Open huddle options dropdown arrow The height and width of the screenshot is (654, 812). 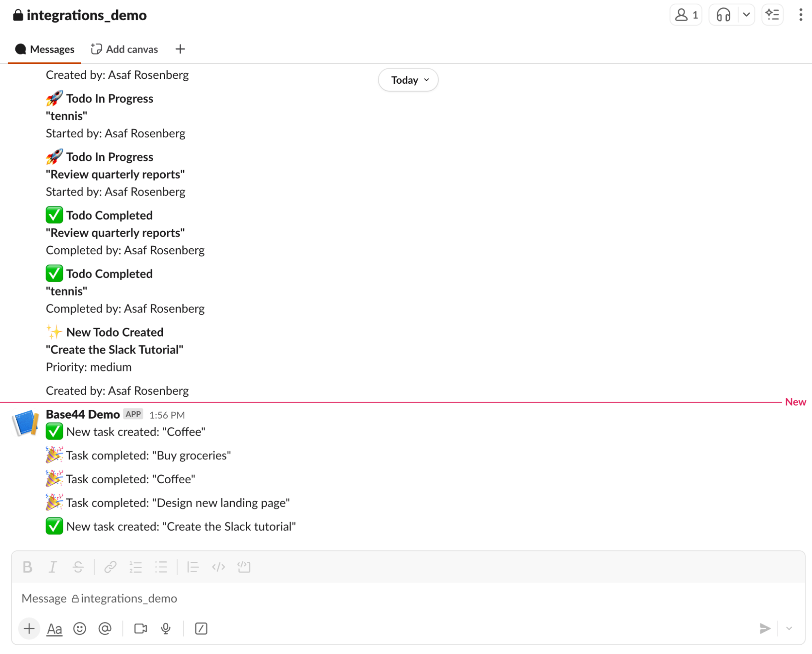(746, 15)
